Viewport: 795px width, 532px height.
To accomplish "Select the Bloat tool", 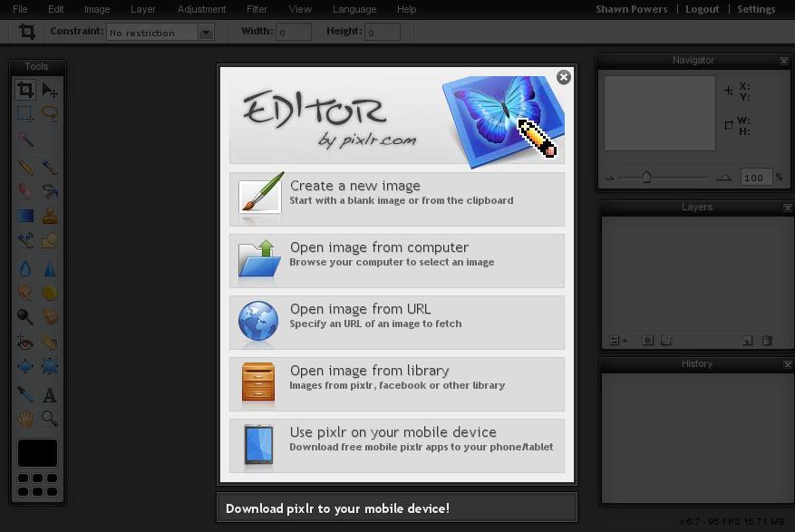I will tap(25, 366).
